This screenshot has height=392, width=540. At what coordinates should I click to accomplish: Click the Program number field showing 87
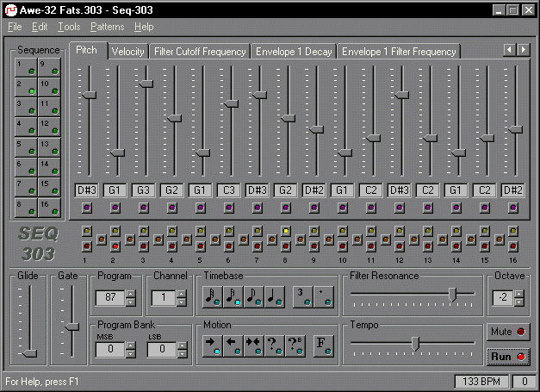110,297
